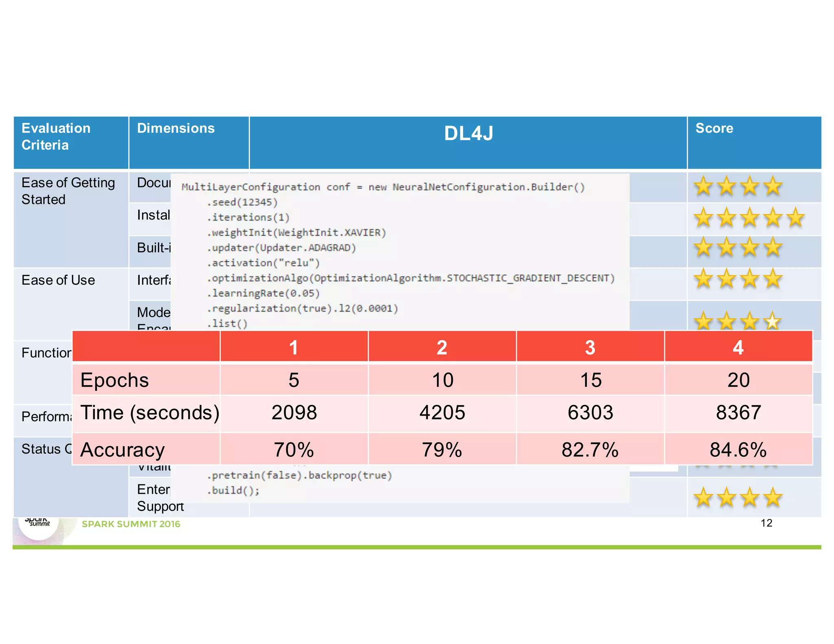Click the '.learningRate(0.05)' code line
The height and width of the screenshot is (644, 834).
point(263,293)
